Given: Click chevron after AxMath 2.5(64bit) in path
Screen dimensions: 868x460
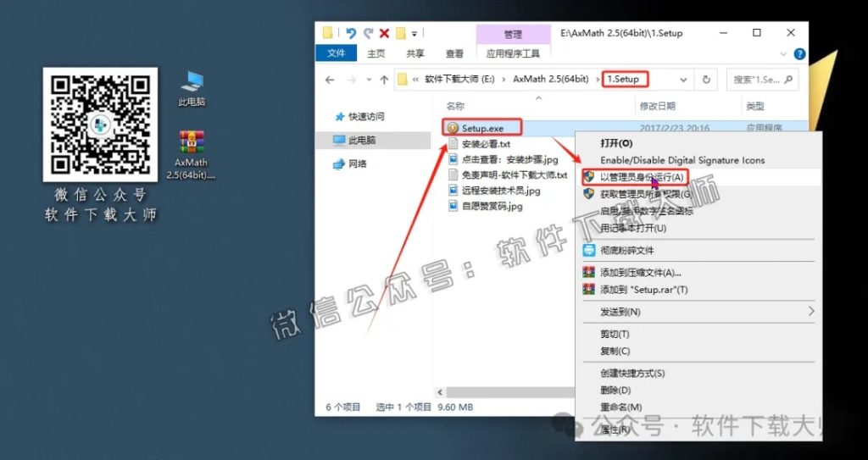Looking at the screenshot, I should coord(598,80).
